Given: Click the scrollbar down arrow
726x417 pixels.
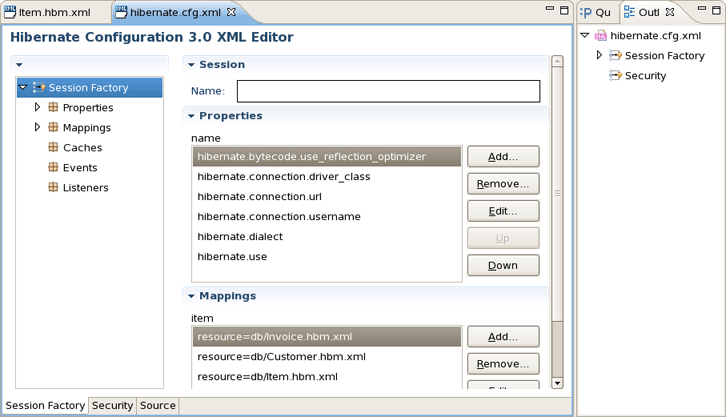Looking at the screenshot, I should point(557,383).
